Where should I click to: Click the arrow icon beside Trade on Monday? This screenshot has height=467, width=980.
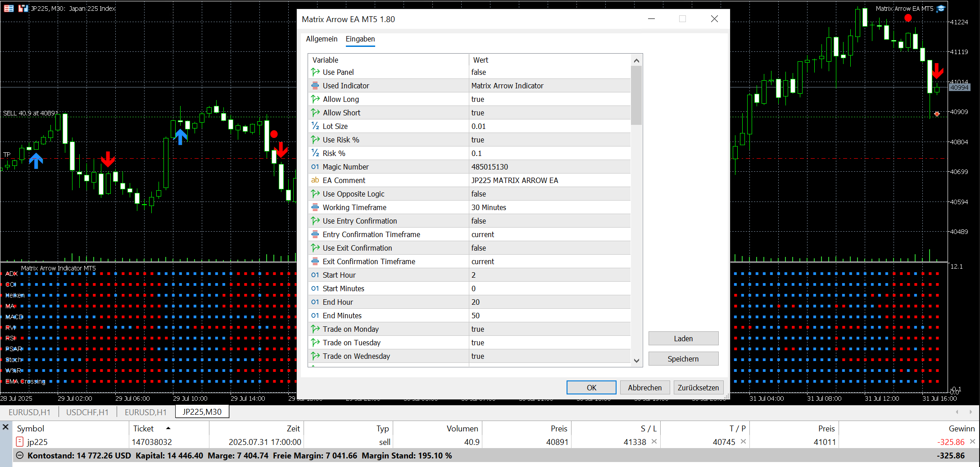click(x=315, y=329)
